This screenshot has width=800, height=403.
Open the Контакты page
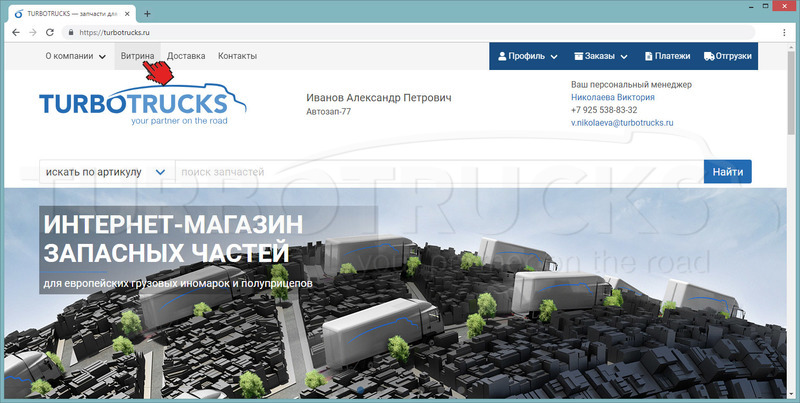coord(237,56)
